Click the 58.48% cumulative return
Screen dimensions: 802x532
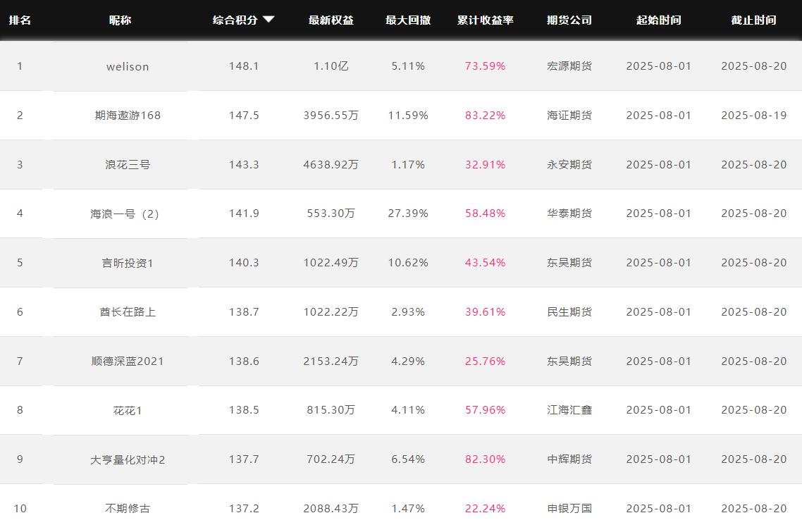point(486,214)
